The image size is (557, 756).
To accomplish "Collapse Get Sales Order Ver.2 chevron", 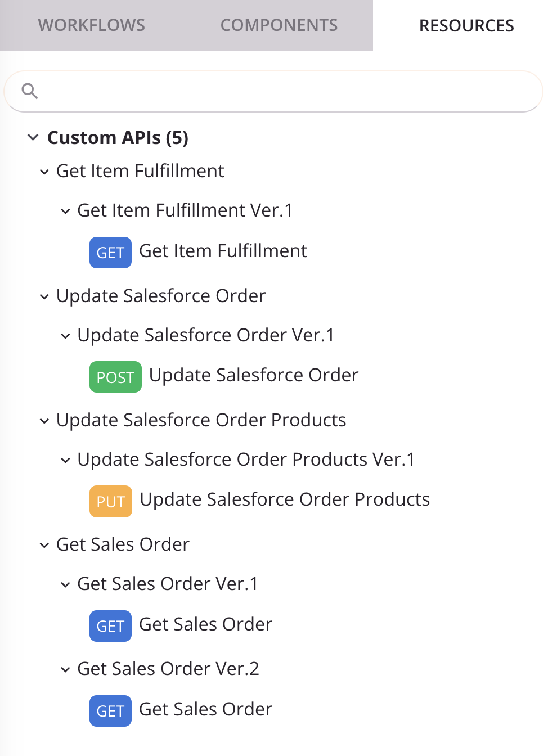I will coord(65,669).
